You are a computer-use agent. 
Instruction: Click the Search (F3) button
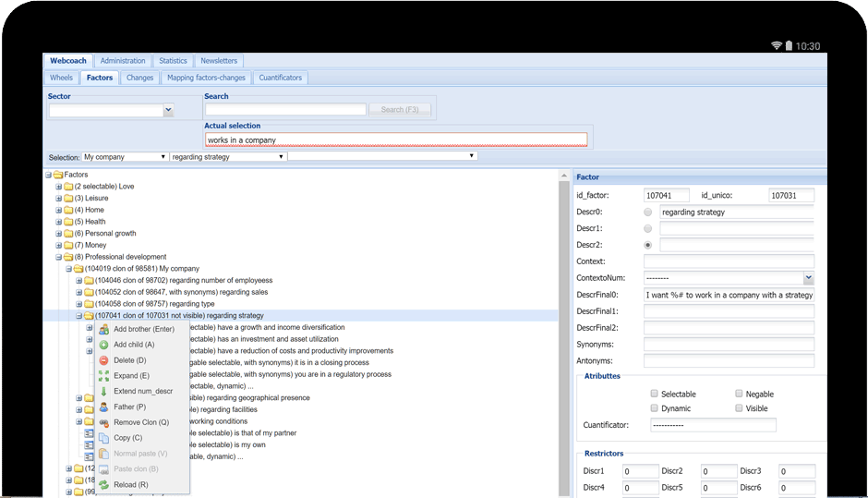point(400,110)
